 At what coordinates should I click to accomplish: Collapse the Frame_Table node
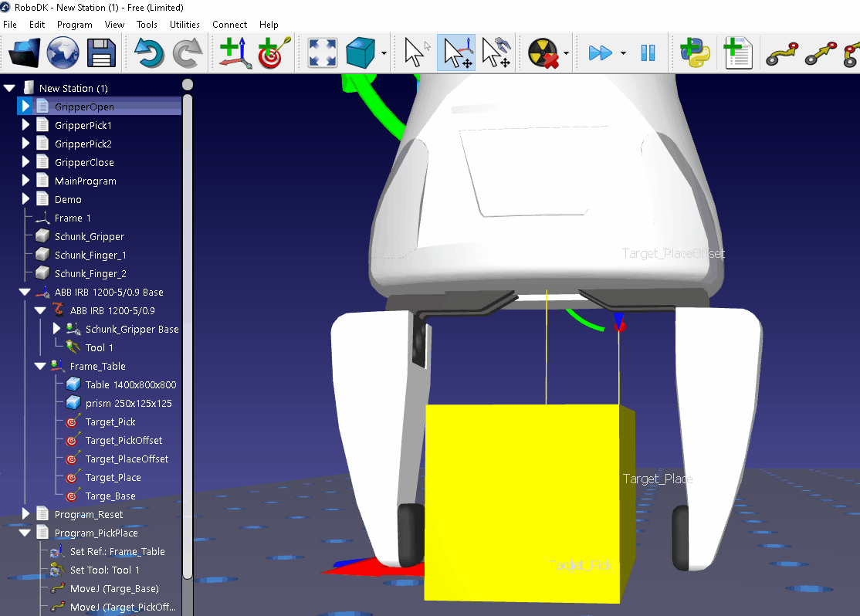tap(40, 366)
